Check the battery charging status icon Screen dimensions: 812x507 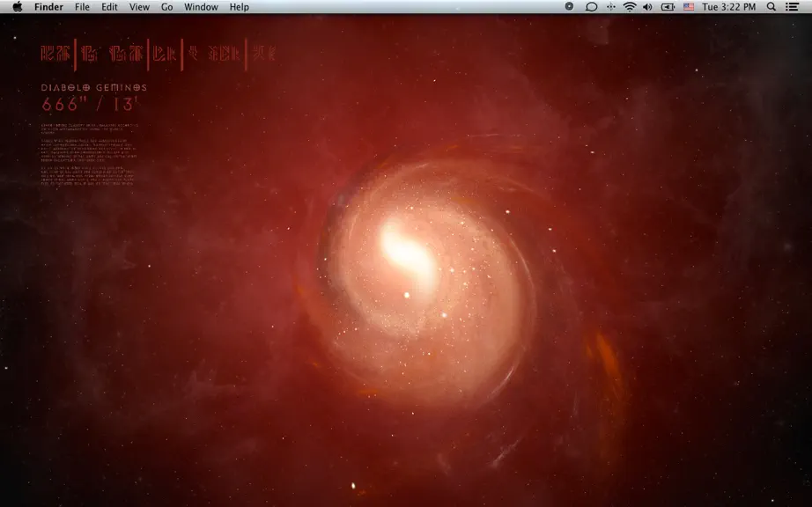tap(668, 7)
